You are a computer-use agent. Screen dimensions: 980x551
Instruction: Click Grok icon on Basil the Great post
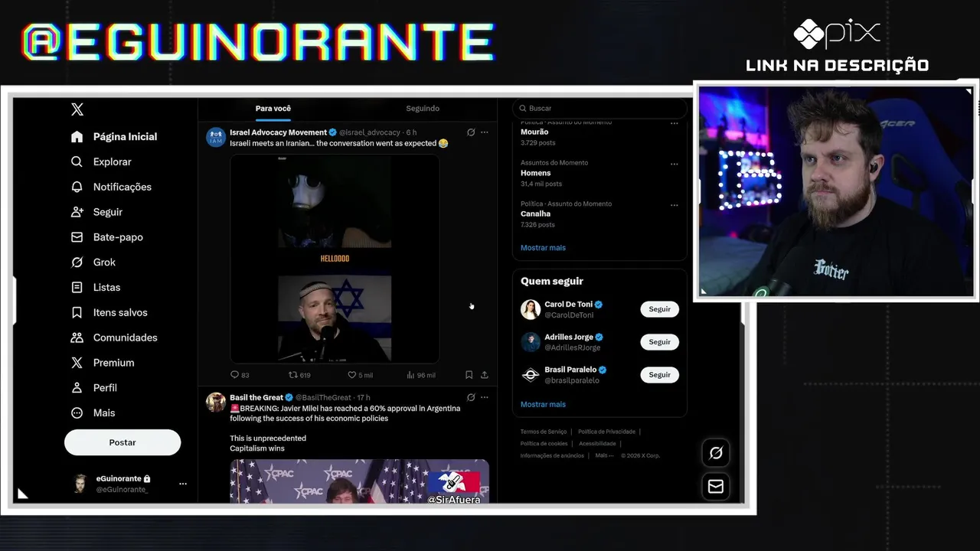[x=471, y=397]
